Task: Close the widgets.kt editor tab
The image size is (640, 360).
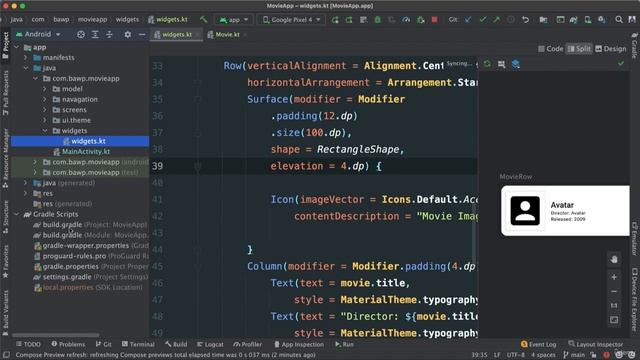Action: coord(198,35)
